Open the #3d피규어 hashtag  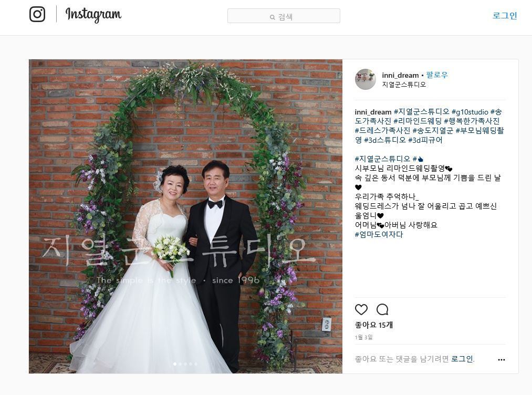425,140
